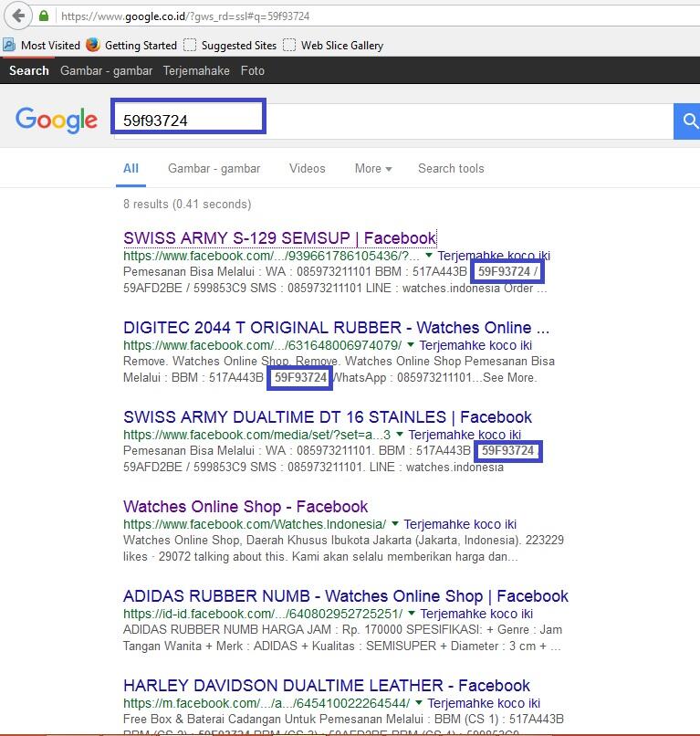Image resolution: width=700 pixels, height=736 pixels.
Task: Click Terjemahke koco iki under Watches Online Shop
Action: point(460,524)
